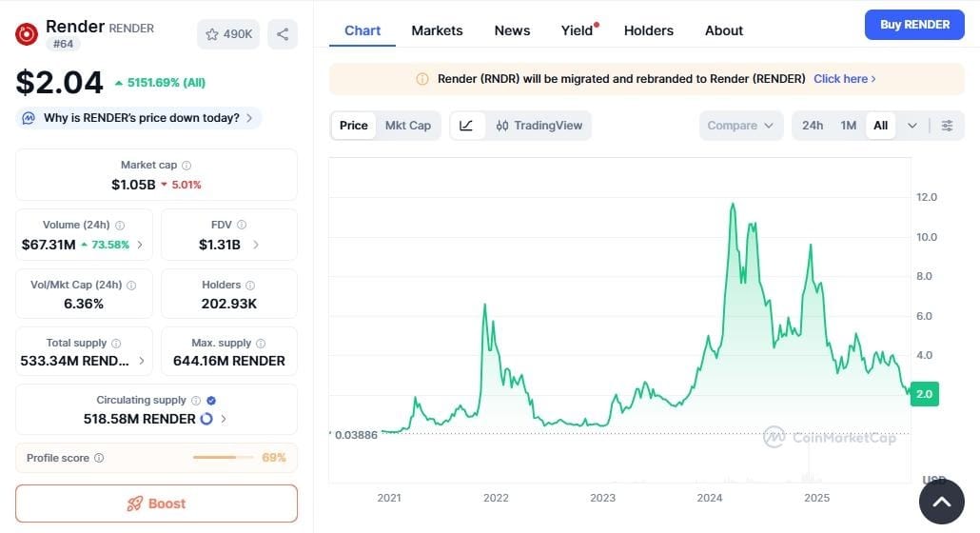Screen dimensions: 980x533
Task: Click the scroll-to-top arrow button
Action: pyautogui.click(x=941, y=503)
